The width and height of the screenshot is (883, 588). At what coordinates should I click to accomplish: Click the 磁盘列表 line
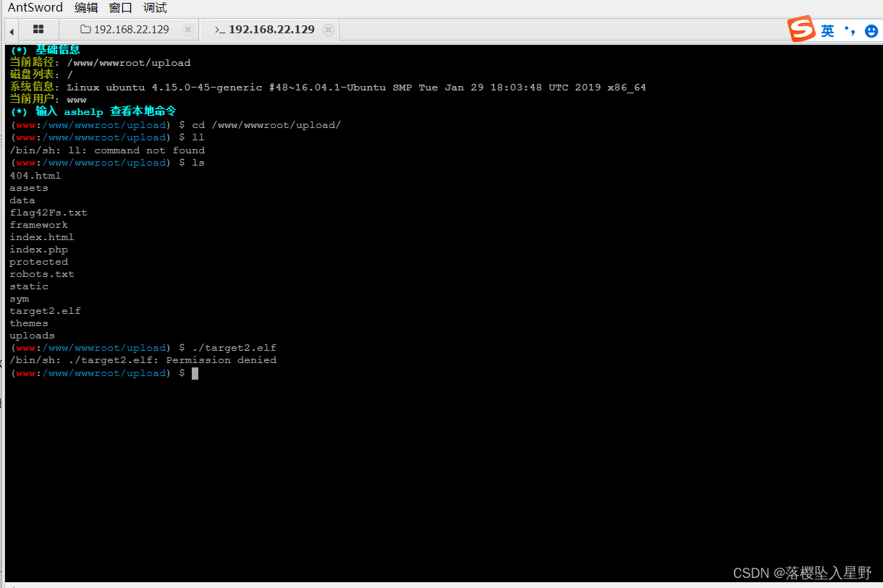41,75
